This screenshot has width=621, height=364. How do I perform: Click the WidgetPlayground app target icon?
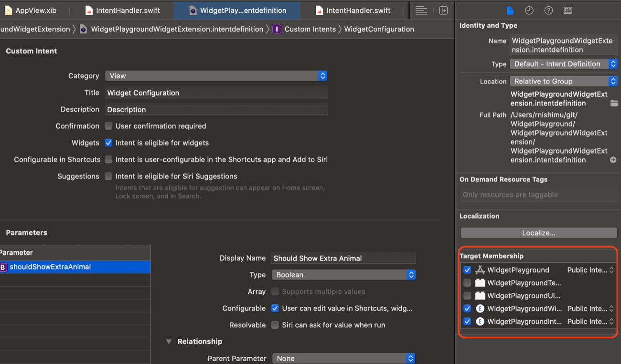pyautogui.click(x=480, y=270)
